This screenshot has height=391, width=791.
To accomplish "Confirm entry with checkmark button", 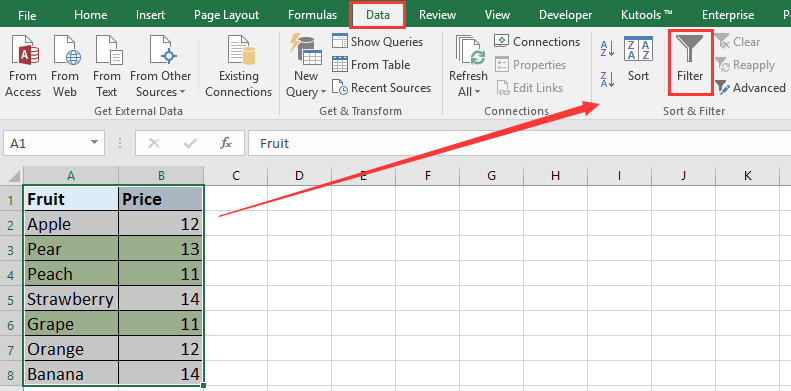I will [x=190, y=144].
